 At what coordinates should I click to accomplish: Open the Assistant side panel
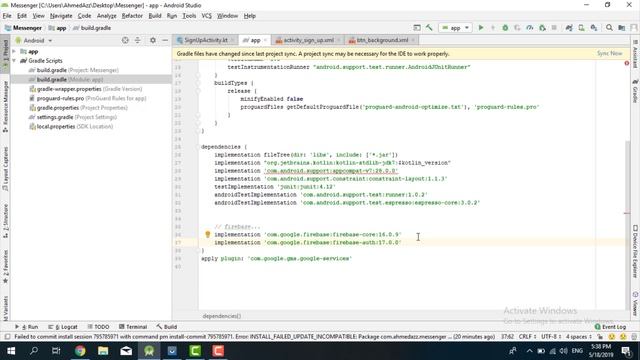pos(635,54)
